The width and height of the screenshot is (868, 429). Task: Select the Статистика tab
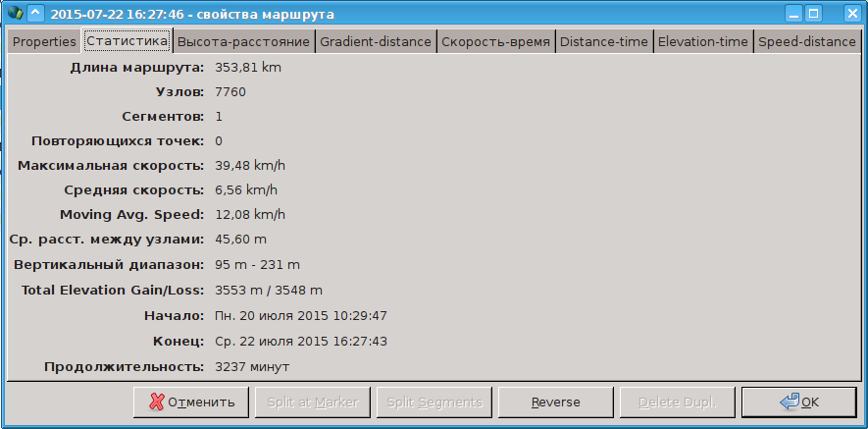(127, 41)
